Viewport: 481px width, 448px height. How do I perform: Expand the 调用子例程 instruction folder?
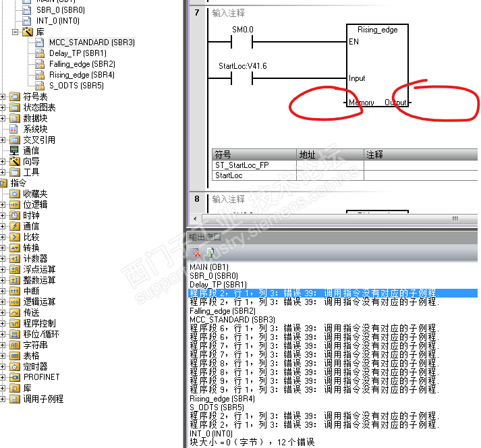click(3, 399)
